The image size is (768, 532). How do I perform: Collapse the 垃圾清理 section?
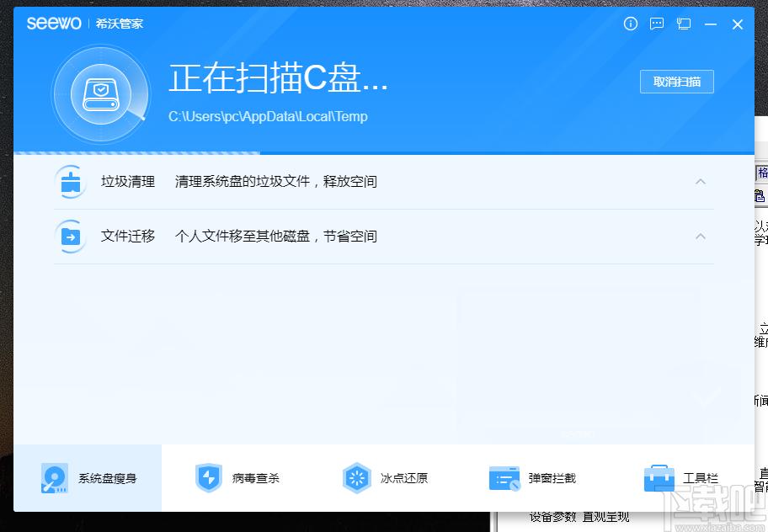701,182
